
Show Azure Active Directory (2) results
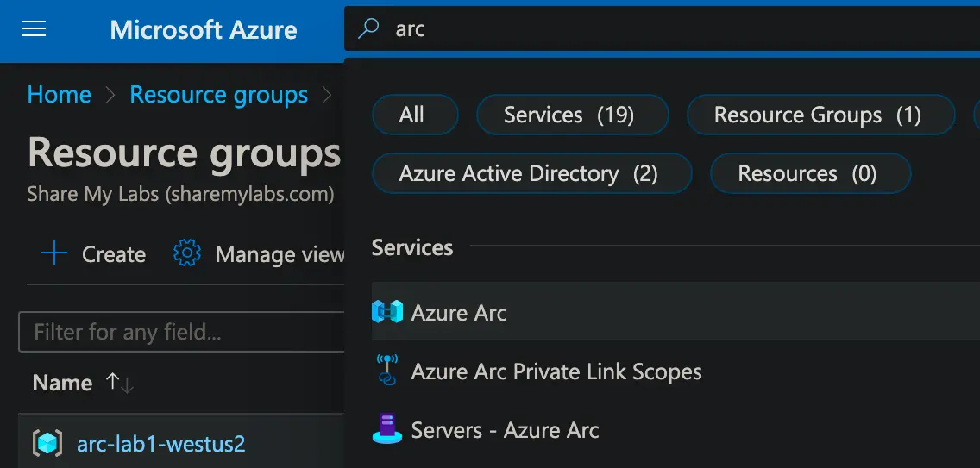[530, 173]
